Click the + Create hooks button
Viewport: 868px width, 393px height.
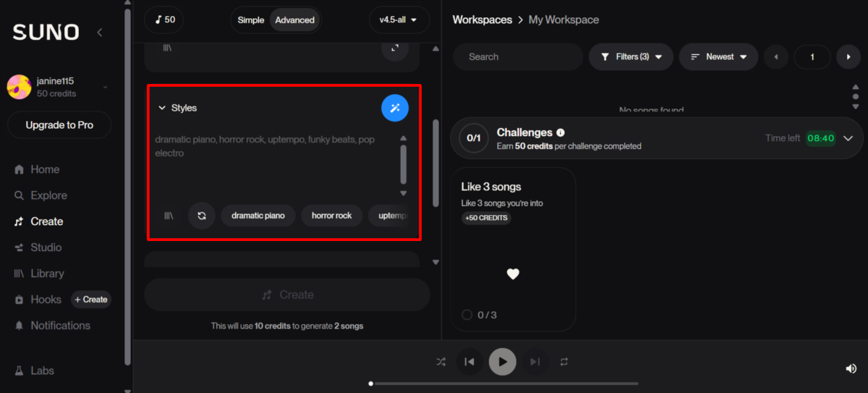[x=91, y=300]
